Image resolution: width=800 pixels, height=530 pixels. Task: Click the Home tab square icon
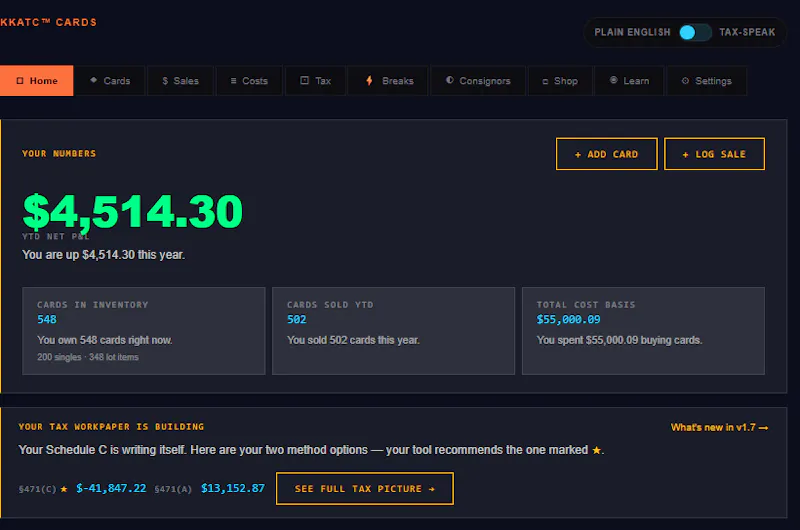point(20,81)
